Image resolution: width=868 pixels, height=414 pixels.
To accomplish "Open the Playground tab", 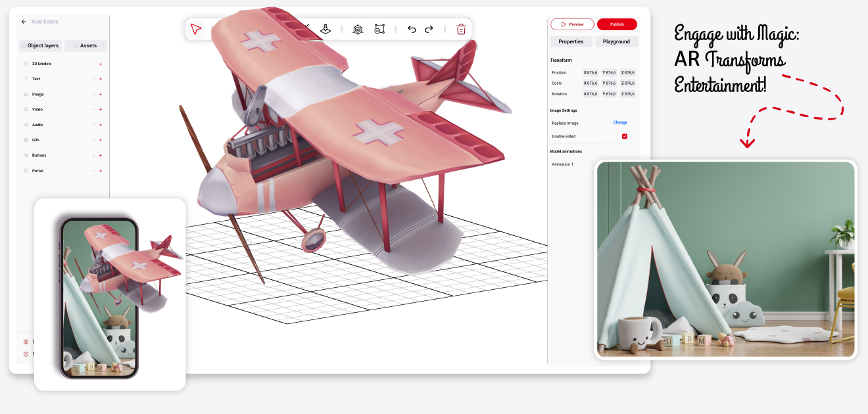I will [616, 41].
